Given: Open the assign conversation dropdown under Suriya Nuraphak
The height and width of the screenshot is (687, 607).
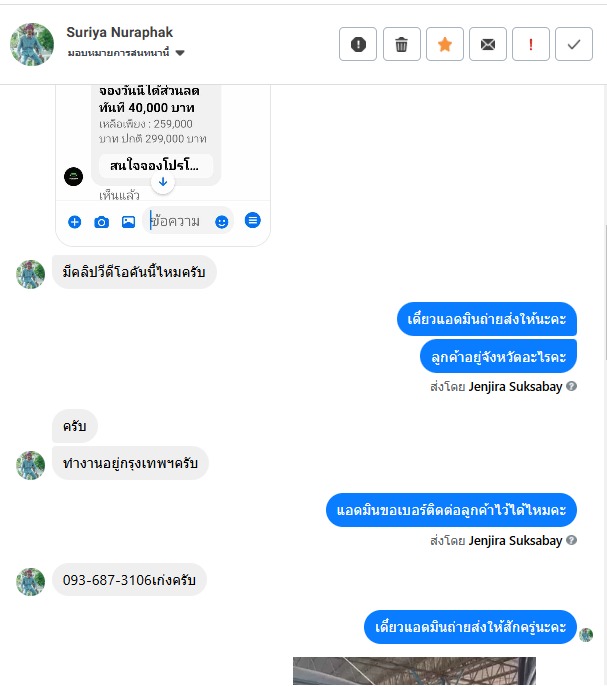Looking at the screenshot, I should pyautogui.click(x=126, y=53).
